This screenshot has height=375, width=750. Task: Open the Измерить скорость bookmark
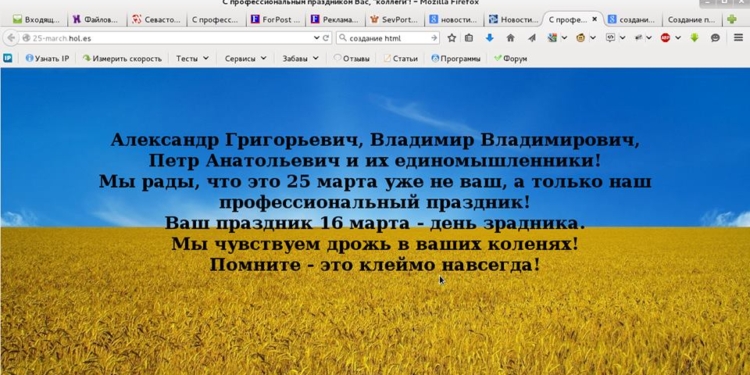pyautogui.click(x=122, y=58)
